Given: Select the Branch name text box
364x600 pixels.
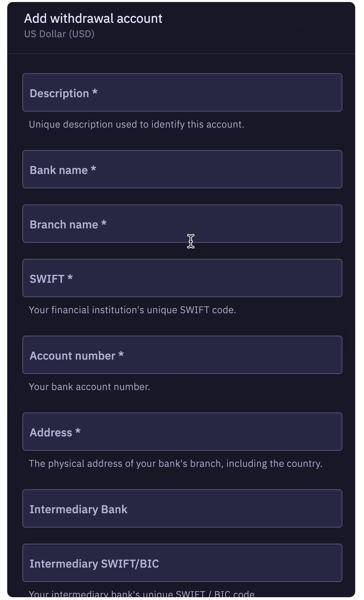Looking at the screenshot, I should pos(182,224).
